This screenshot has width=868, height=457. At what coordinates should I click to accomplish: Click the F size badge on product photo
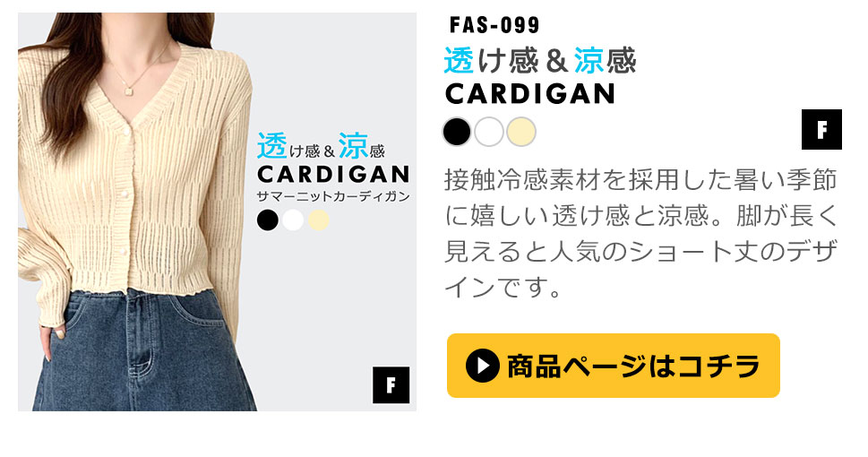(391, 385)
